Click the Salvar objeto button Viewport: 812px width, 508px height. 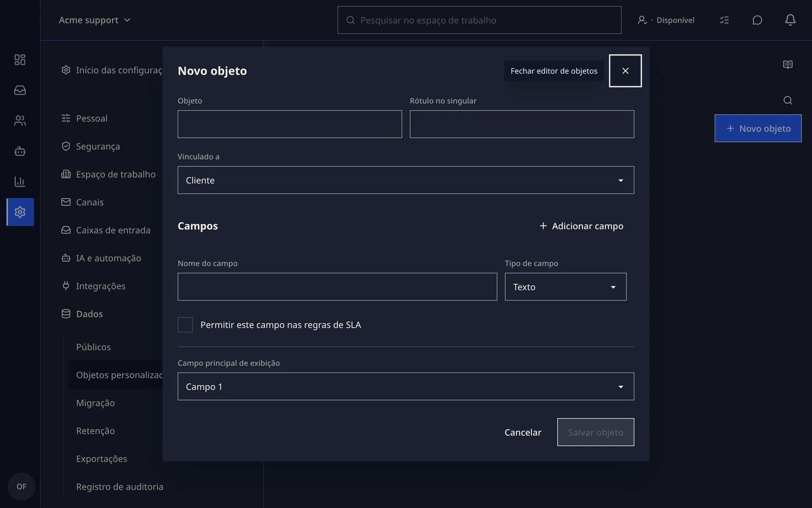click(596, 432)
